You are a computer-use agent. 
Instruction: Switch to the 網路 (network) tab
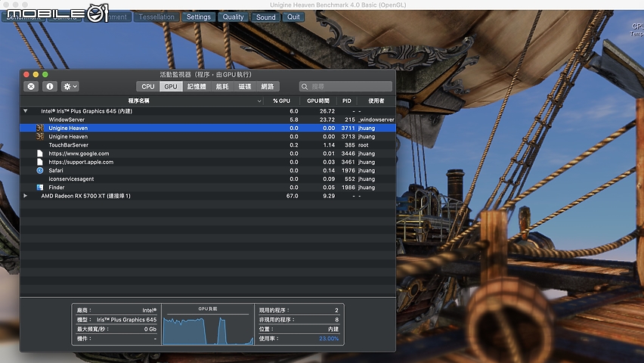pyautogui.click(x=268, y=86)
